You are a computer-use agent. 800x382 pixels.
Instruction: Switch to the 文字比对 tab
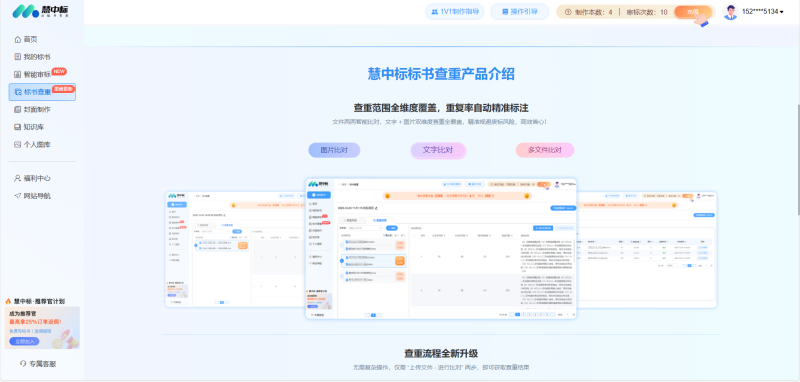pyautogui.click(x=438, y=150)
